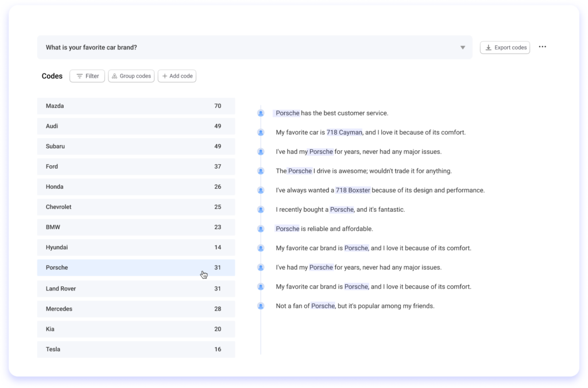
Task: Select the Land Rover code row
Action: click(x=136, y=288)
